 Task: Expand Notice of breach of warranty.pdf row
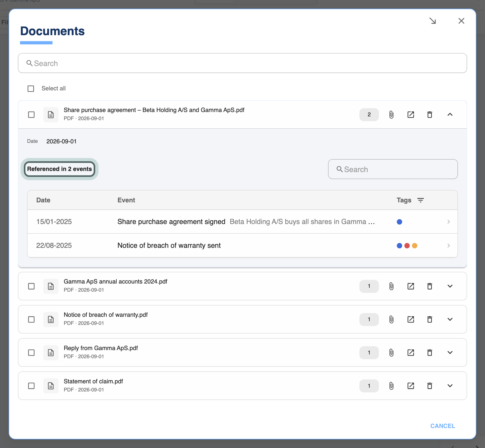(450, 319)
